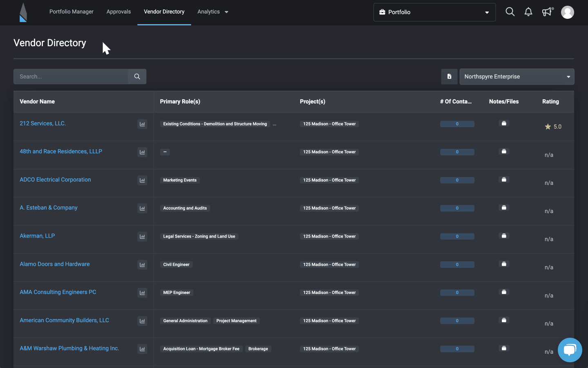Click 125 Madison project tag for A. Esteban
The image size is (588, 368).
[x=329, y=208]
